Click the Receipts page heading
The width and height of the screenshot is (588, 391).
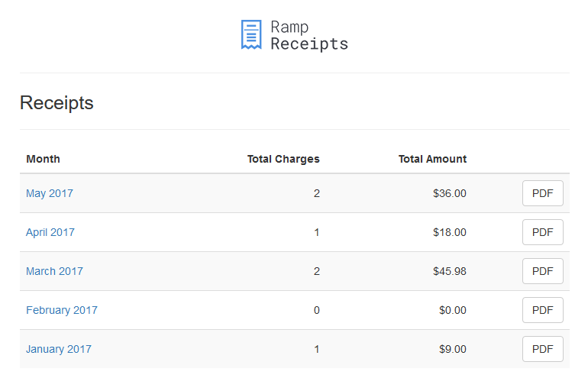pyautogui.click(x=57, y=103)
